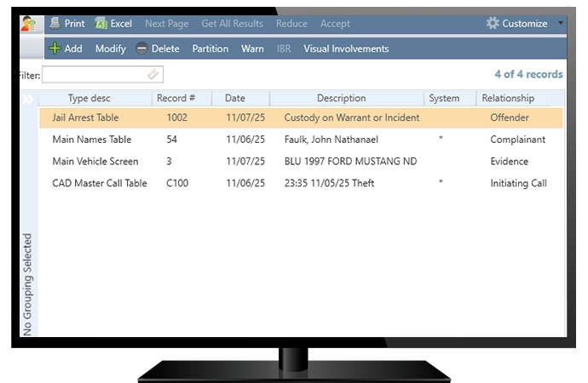Image resolution: width=588 pixels, height=383 pixels.
Task: Sort by the System column header
Action: pyautogui.click(x=444, y=98)
